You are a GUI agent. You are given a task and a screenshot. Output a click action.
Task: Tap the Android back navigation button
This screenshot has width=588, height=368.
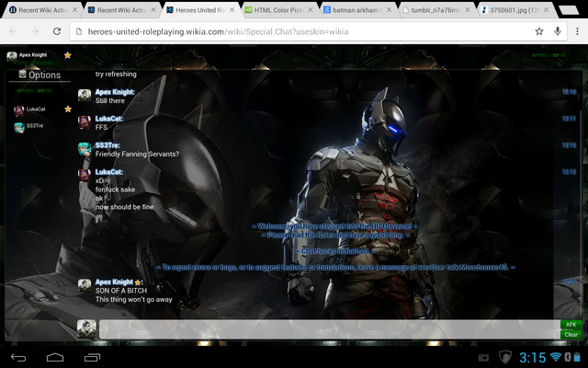click(18, 357)
